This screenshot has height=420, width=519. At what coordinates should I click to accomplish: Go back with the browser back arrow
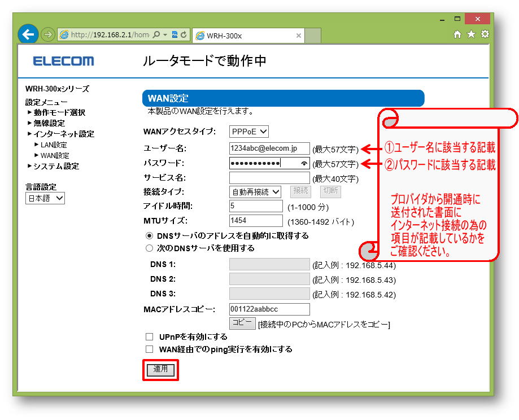pyautogui.click(x=28, y=34)
